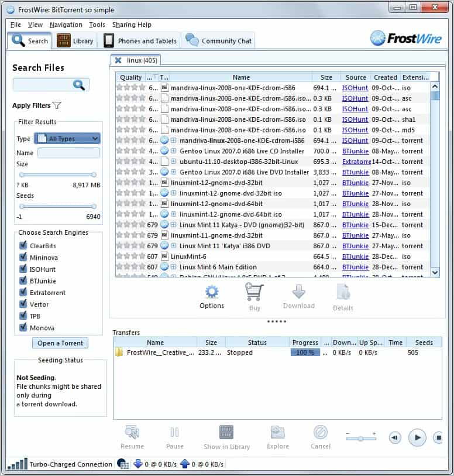
Task: Uncheck the ClearBits search engine
Action: (x=23, y=245)
